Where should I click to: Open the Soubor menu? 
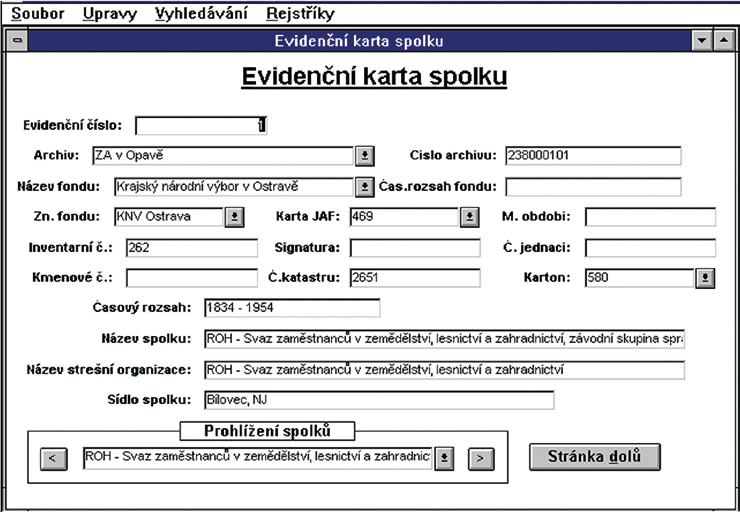[x=38, y=14]
